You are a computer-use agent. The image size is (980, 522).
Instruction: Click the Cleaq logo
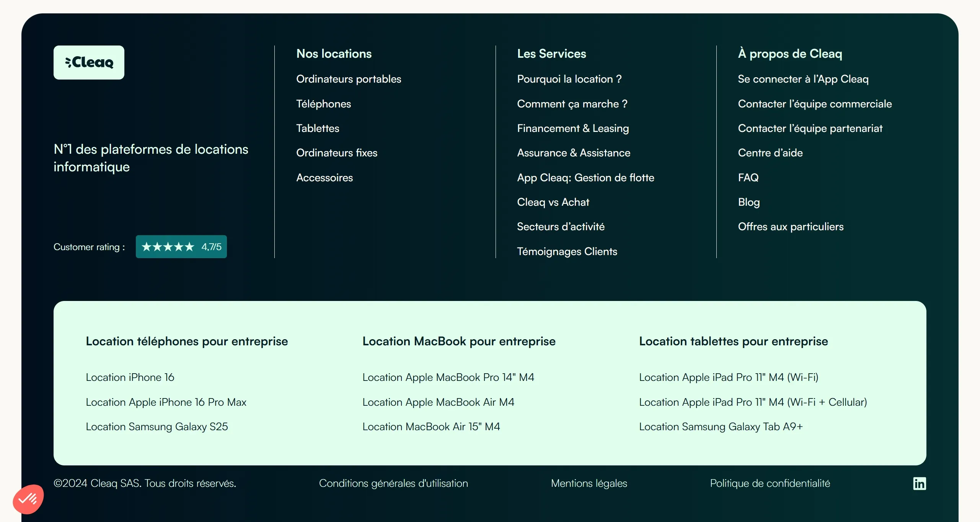[x=89, y=62]
